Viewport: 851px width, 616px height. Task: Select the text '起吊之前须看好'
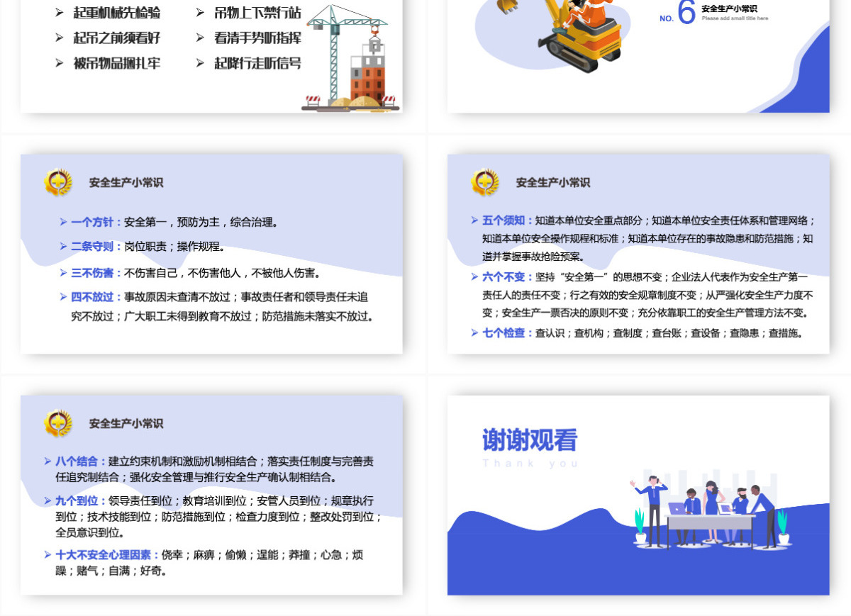(x=117, y=38)
